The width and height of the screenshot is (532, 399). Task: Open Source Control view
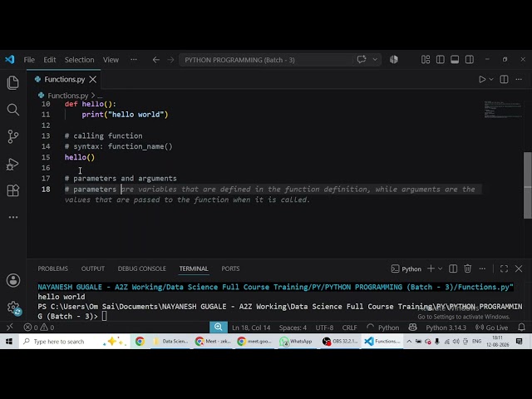tap(13, 136)
